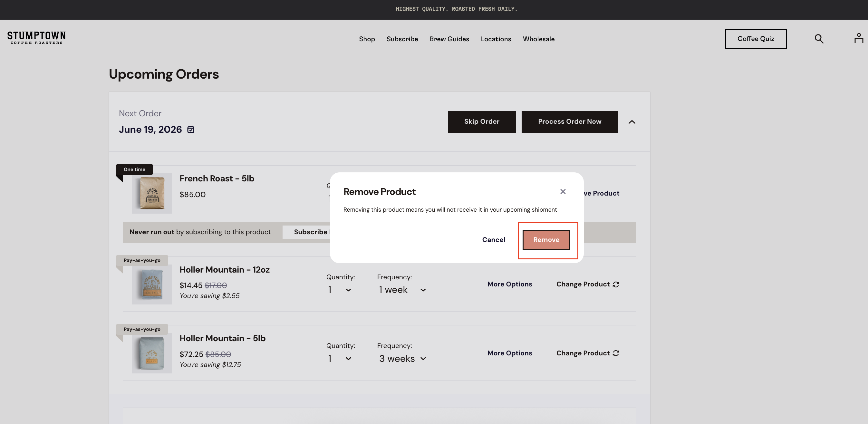Open the Wholesale page
Viewport: 868px width, 424px height.
538,39
